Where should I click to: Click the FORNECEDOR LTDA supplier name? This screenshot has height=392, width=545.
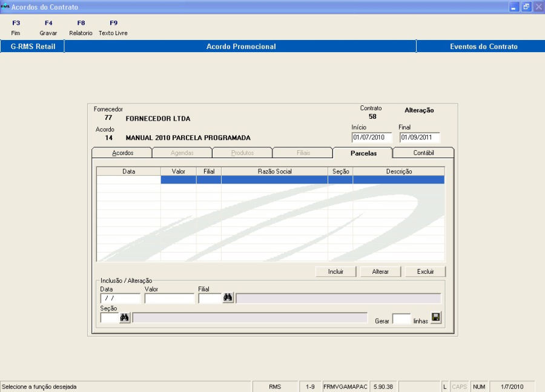[x=158, y=119]
